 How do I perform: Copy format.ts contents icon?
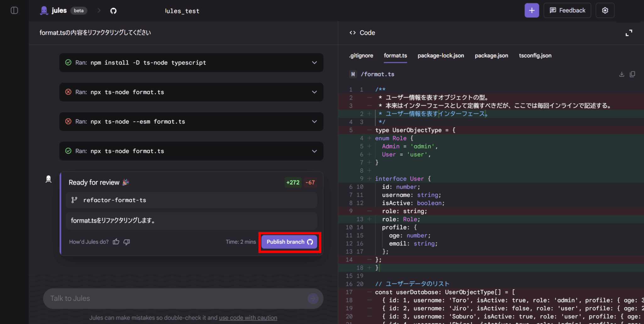632,74
